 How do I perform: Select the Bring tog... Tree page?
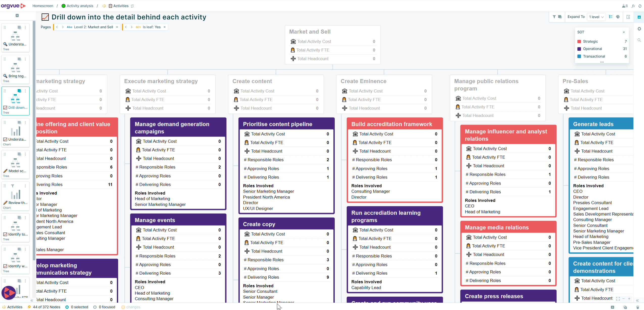[16, 69]
